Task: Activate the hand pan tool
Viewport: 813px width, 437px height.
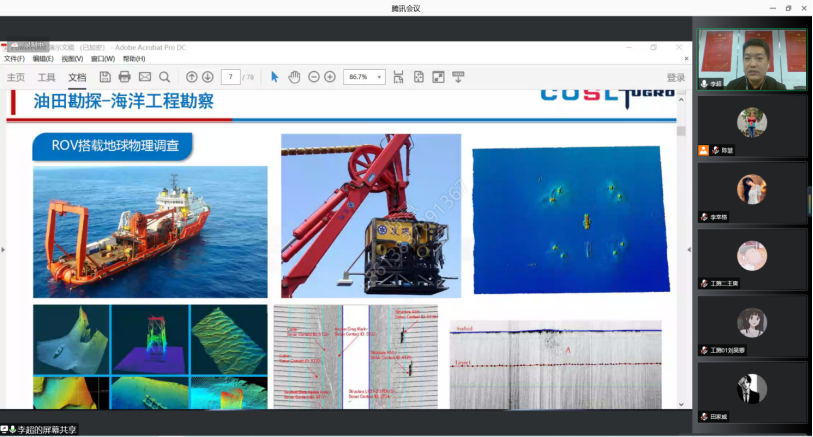Action: tap(294, 77)
